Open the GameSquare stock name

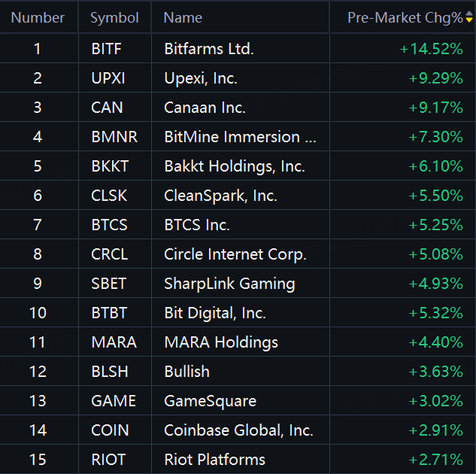tap(210, 401)
